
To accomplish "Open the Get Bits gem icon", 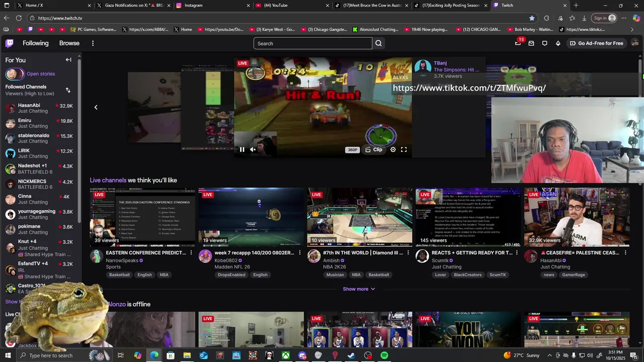I will coord(558,43).
